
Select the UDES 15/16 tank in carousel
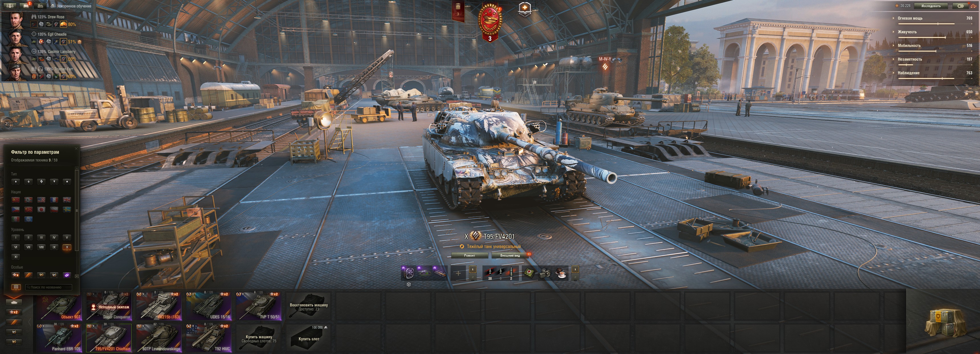tap(209, 306)
